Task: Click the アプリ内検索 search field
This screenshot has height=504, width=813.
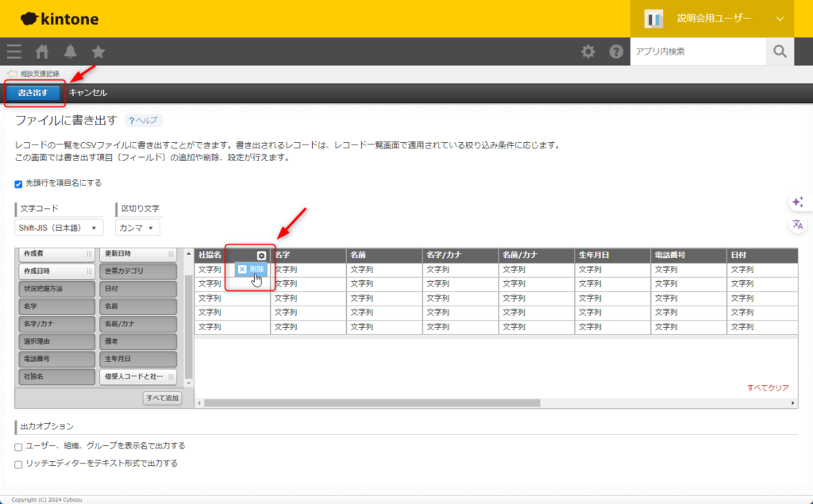Action: pos(697,52)
